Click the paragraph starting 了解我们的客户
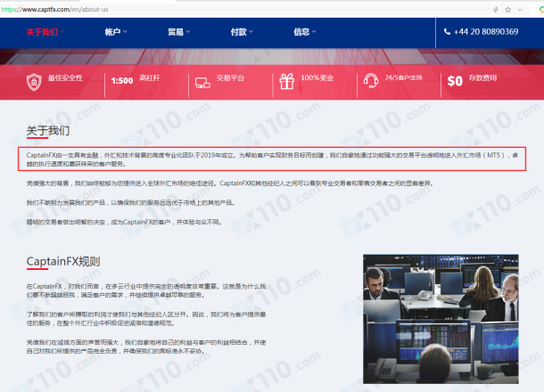Viewport: 544px width, 392px height. [146, 319]
